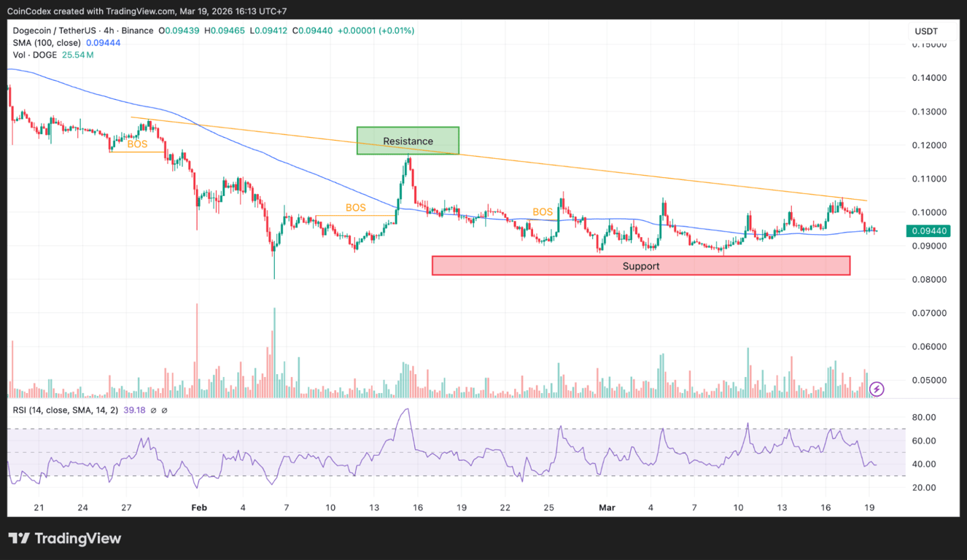Click the green Resistance zone label
This screenshot has width=967, height=560.
point(408,141)
